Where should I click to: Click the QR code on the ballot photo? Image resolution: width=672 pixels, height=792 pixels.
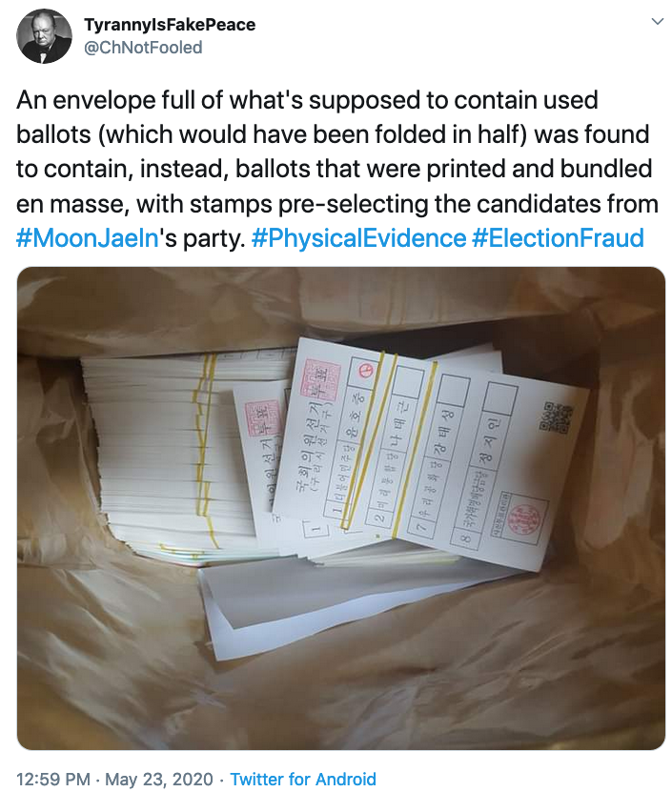pos(557,417)
